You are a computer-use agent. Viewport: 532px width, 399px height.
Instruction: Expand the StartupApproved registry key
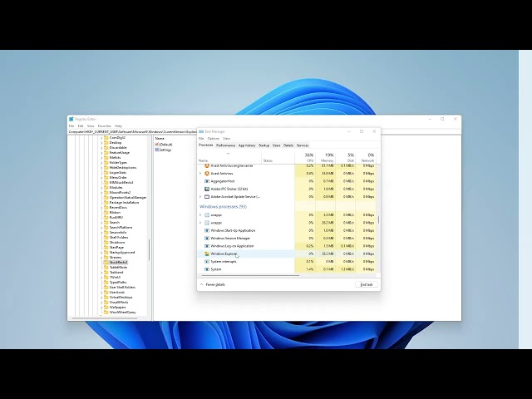(x=101, y=253)
